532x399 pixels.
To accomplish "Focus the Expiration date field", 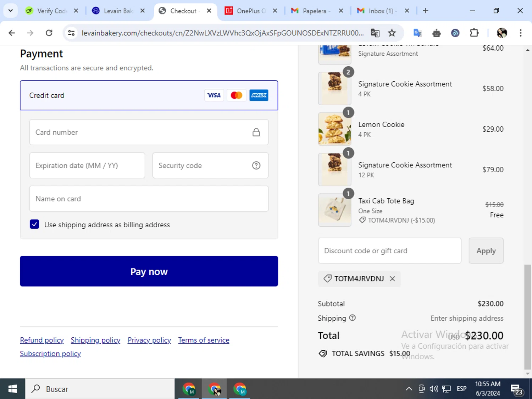I will (87, 166).
